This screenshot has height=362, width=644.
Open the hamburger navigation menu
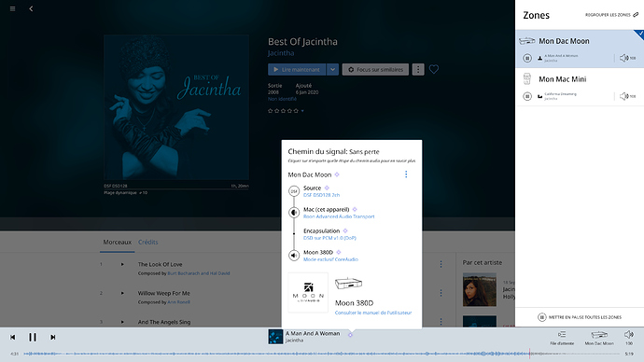tap(13, 8)
